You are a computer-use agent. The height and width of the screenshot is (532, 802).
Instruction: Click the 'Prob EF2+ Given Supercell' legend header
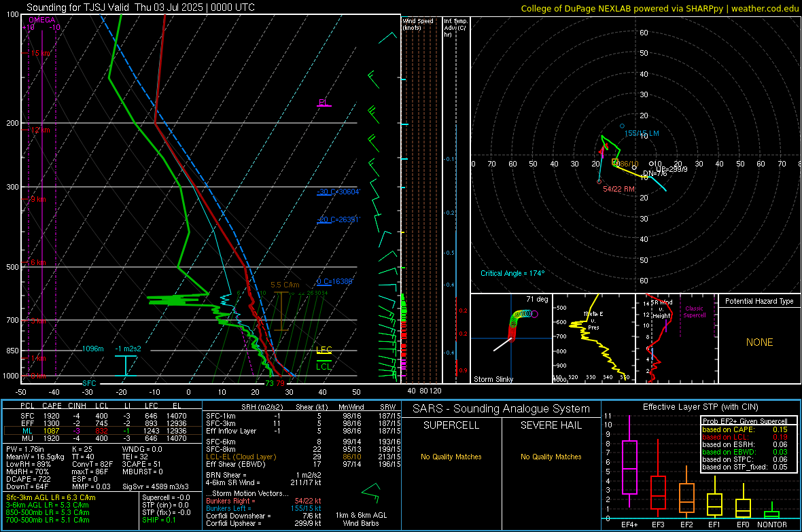pos(745,421)
